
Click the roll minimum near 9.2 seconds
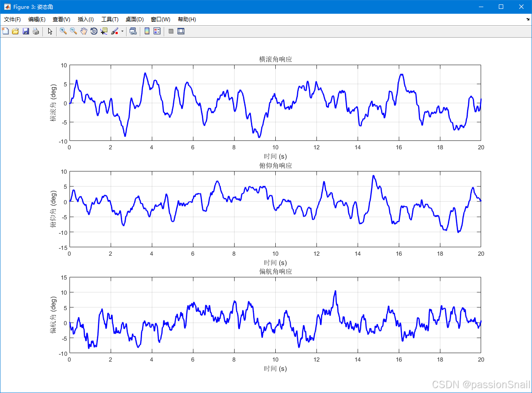259,137
